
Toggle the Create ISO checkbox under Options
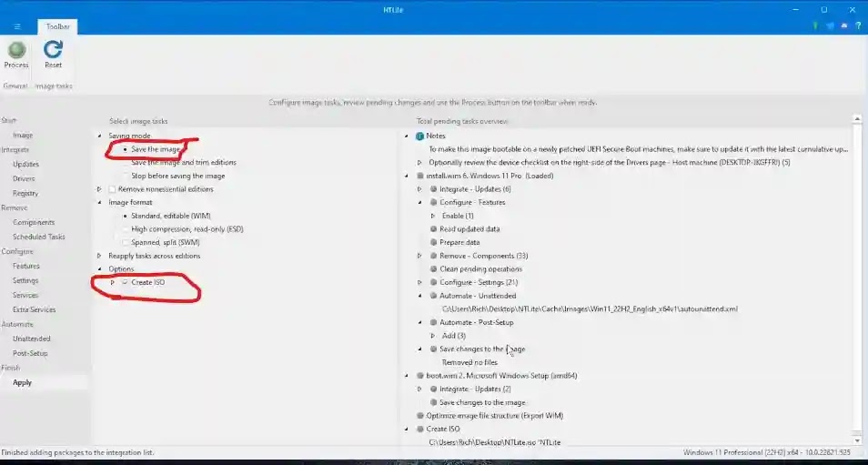point(126,282)
